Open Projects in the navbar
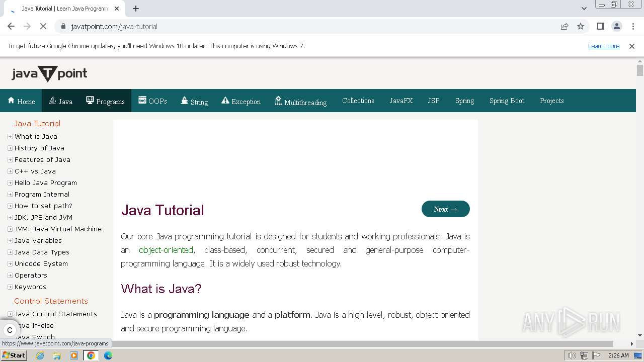The height and width of the screenshot is (362, 644). [x=551, y=101]
